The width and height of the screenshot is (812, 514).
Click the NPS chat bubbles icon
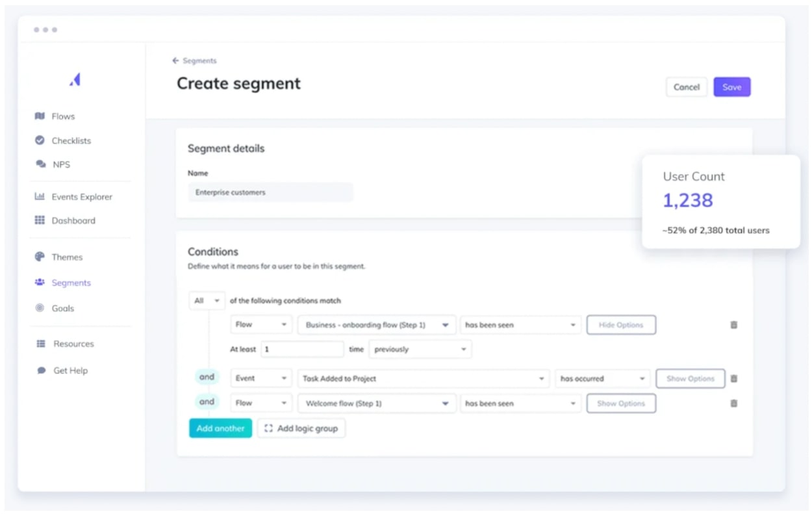coord(40,164)
